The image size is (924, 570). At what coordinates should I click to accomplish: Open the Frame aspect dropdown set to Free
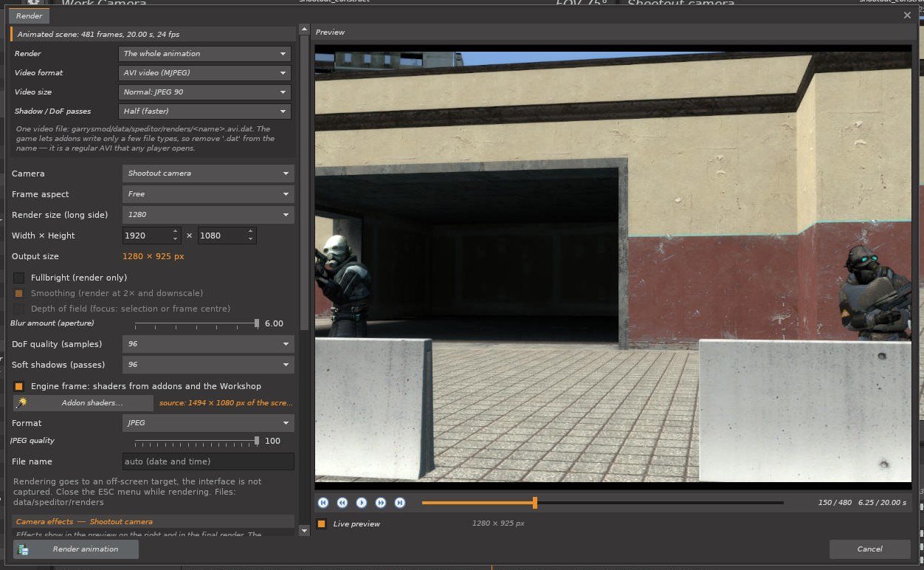pos(208,194)
